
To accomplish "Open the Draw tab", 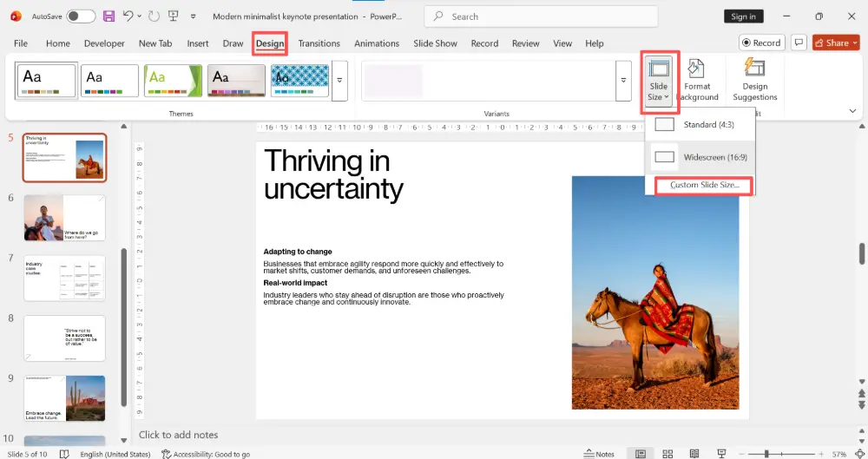I will [233, 43].
